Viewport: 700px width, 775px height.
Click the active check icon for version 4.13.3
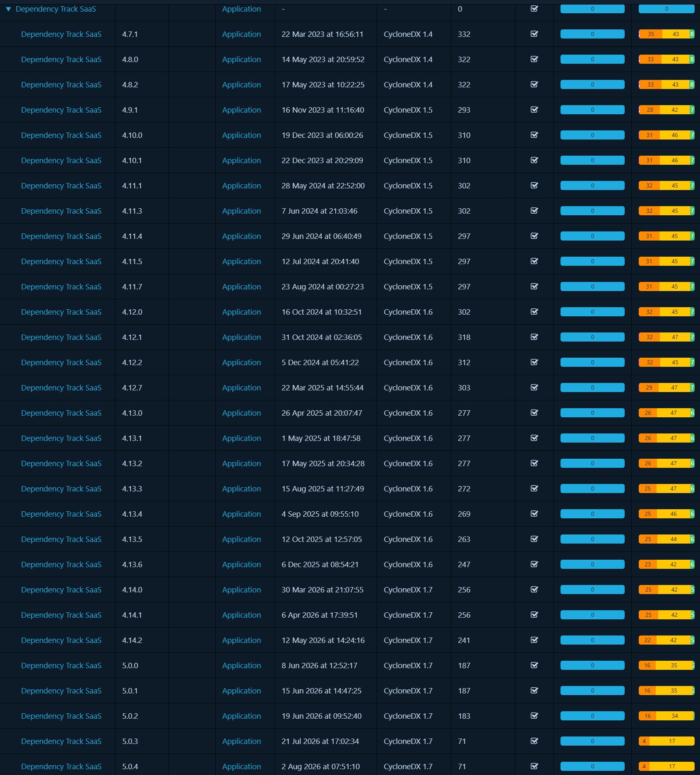point(534,489)
